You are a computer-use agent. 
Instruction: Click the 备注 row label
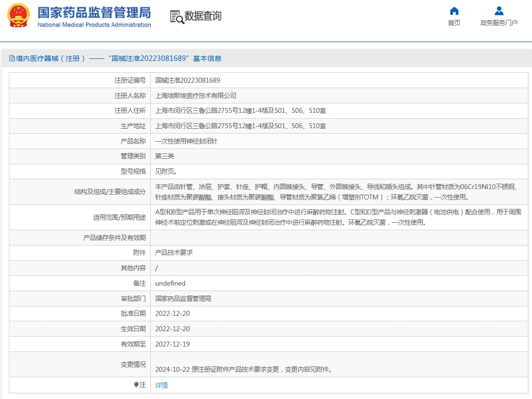coord(139,283)
